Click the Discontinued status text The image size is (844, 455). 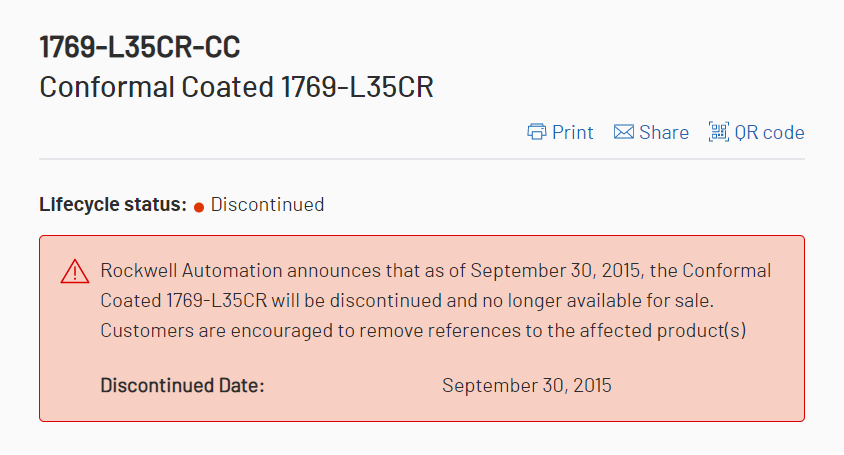[x=267, y=205]
